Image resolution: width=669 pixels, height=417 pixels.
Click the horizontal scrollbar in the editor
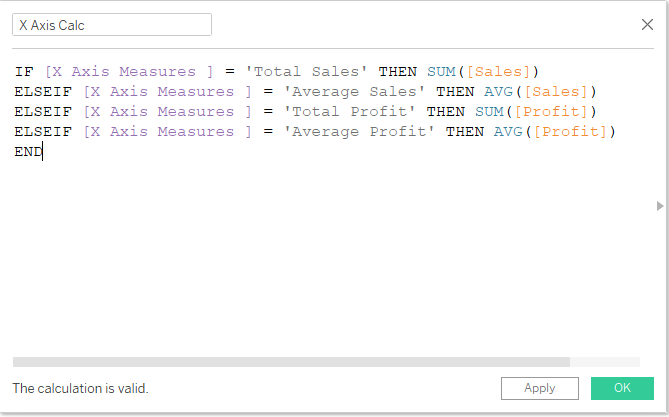pyautogui.click(x=291, y=362)
